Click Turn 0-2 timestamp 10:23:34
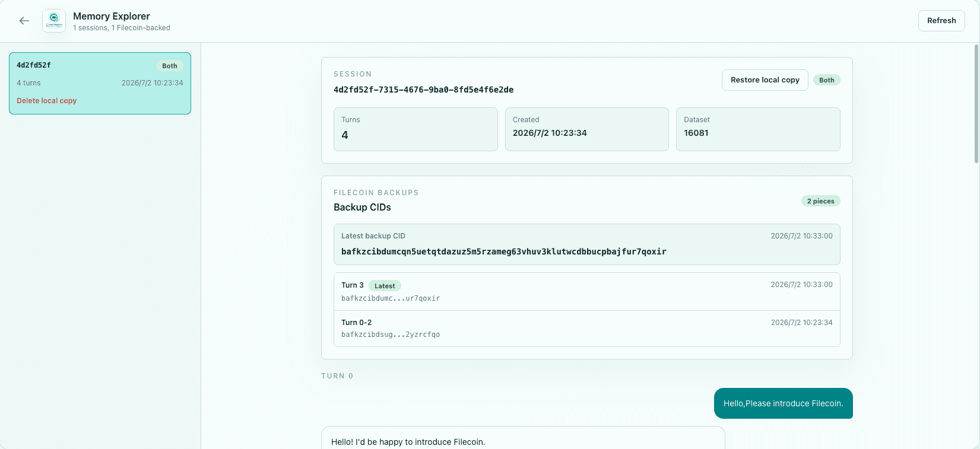Image resolution: width=980 pixels, height=449 pixels. point(802,323)
